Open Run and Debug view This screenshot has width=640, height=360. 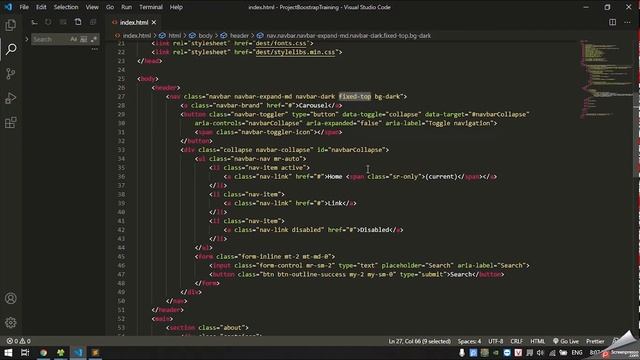(x=11, y=98)
